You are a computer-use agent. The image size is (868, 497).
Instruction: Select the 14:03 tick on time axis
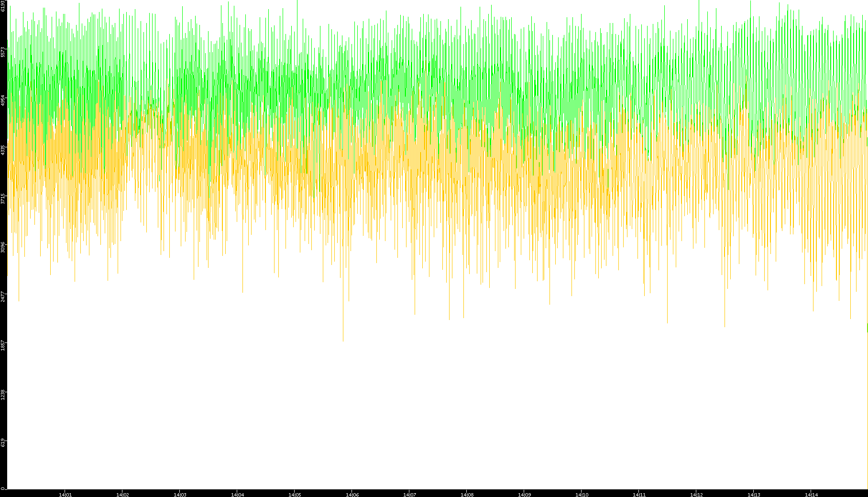(x=180, y=495)
